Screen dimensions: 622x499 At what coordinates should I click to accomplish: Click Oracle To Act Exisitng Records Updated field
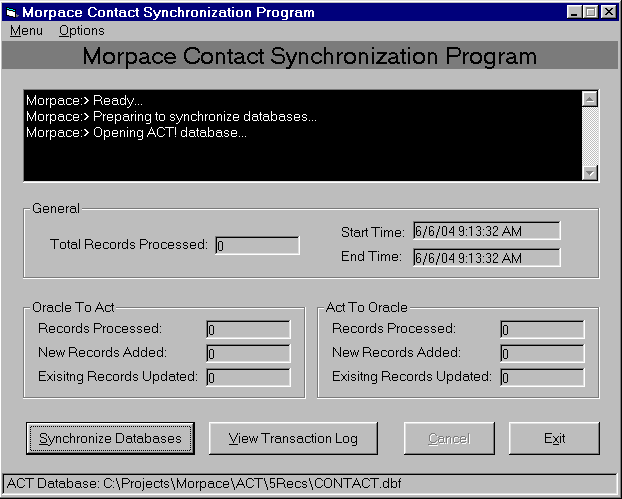[x=248, y=377]
